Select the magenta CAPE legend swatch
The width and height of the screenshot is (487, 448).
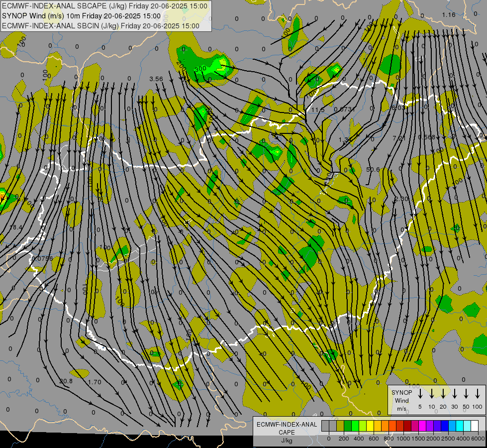[422, 426]
